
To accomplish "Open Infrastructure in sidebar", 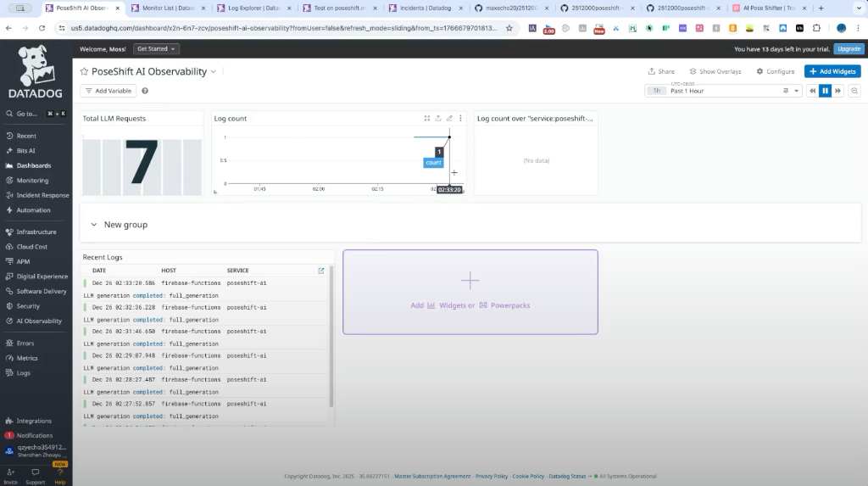I will [x=36, y=232].
